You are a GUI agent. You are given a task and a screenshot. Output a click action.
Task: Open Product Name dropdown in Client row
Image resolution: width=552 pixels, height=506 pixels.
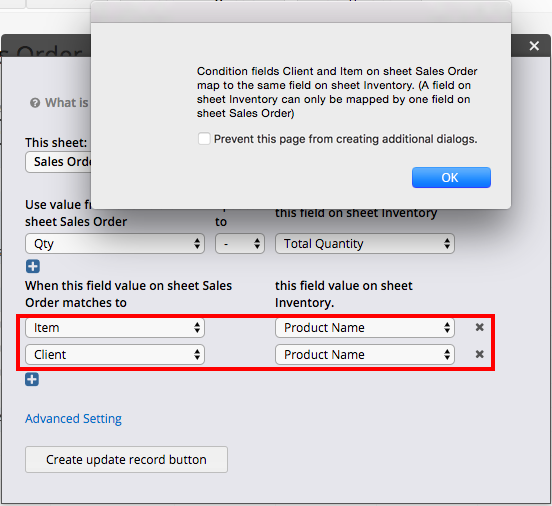[365, 354]
